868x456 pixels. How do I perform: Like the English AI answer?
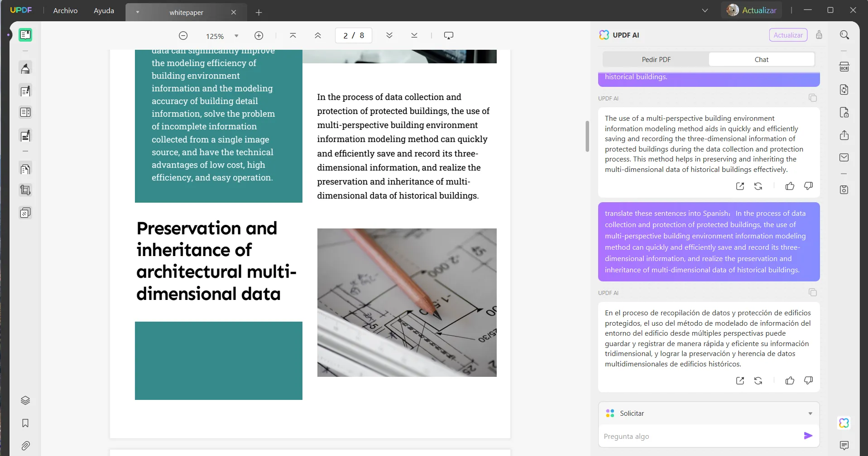[790, 186]
